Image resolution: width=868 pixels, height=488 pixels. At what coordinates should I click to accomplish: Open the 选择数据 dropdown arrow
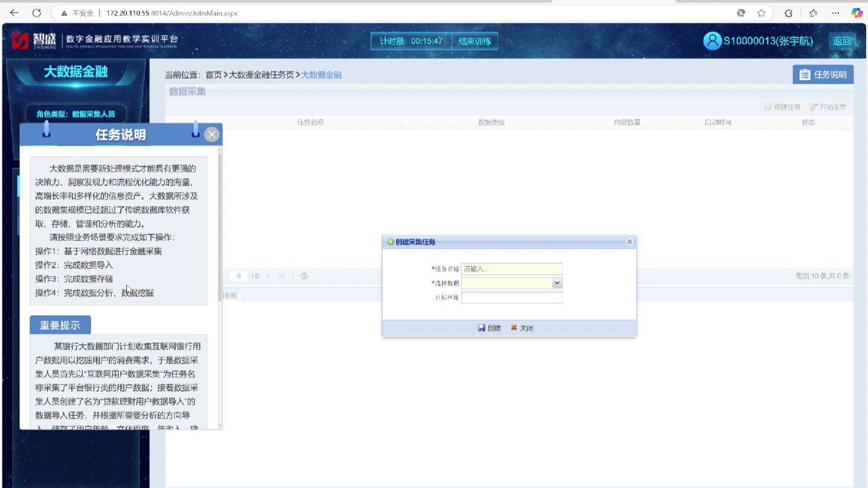(x=557, y=283)
